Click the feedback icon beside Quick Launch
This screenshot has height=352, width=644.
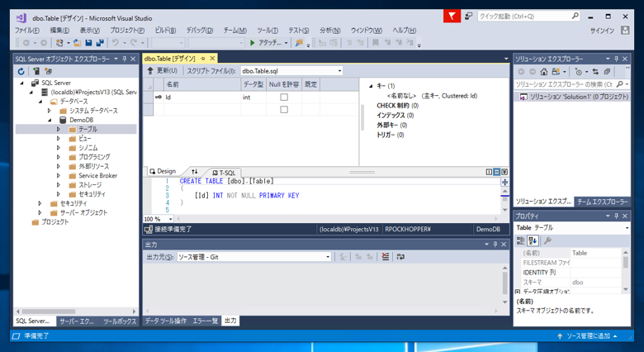click(x=468, y=16)
